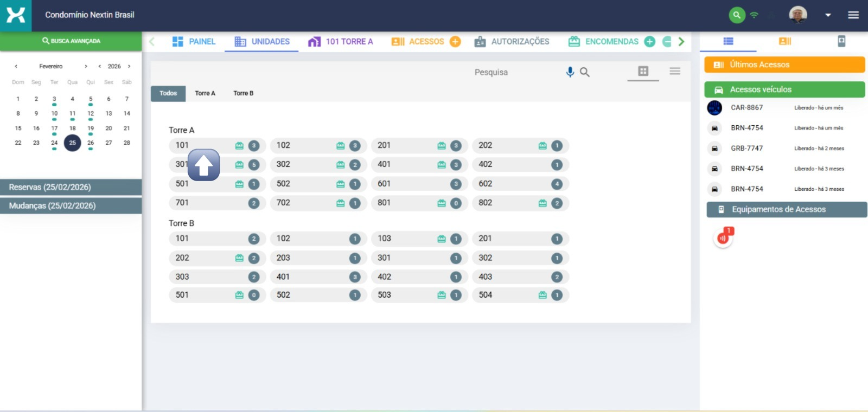Screen dimensions: 868x412
Task: Open user profile dropdown arrow
Action: (828, 15)
